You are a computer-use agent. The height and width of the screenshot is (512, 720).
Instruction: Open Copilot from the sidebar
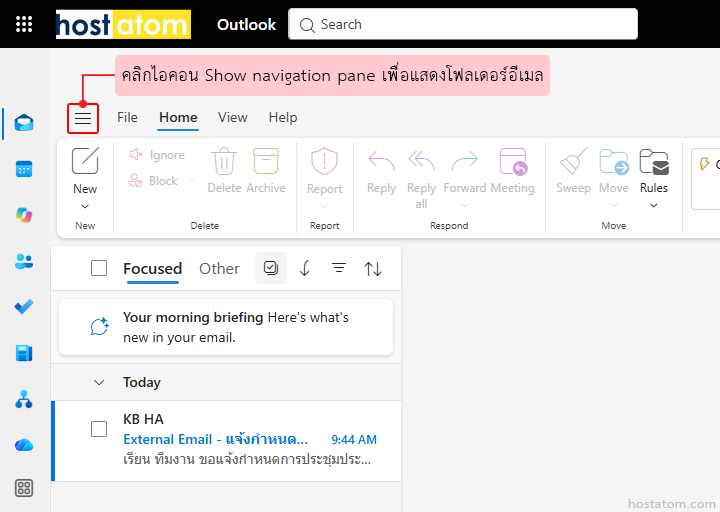(x=24, y=215)
